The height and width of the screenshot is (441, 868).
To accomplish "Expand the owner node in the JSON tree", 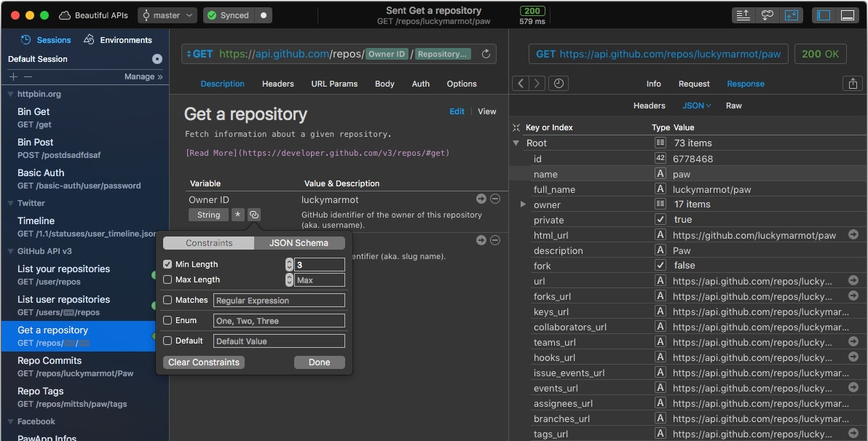I will coord(523,204).
